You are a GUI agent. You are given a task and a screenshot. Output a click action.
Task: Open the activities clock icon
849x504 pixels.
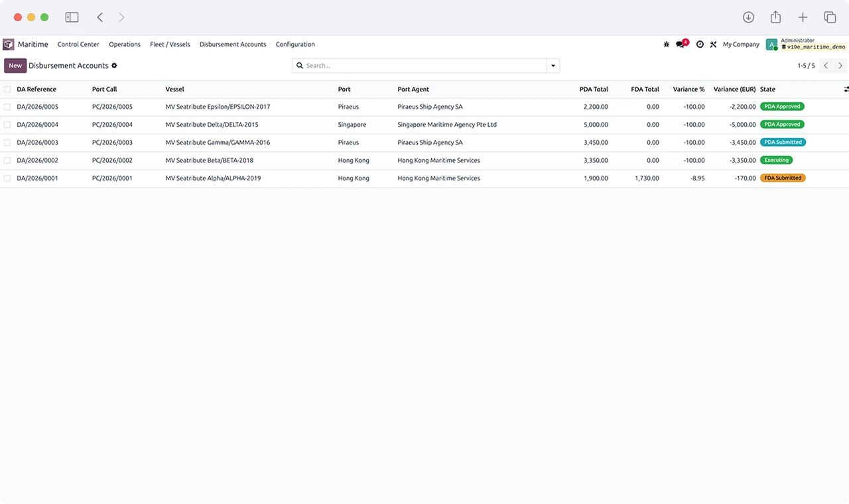700,44
